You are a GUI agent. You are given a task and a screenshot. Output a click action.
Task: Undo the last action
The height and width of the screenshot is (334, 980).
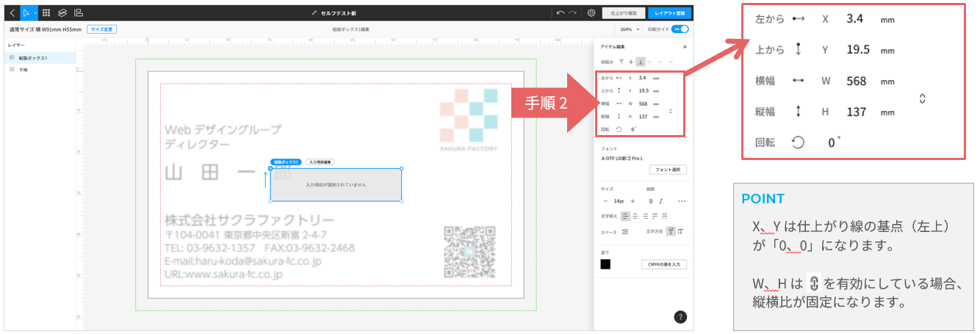tap(561, 12)
